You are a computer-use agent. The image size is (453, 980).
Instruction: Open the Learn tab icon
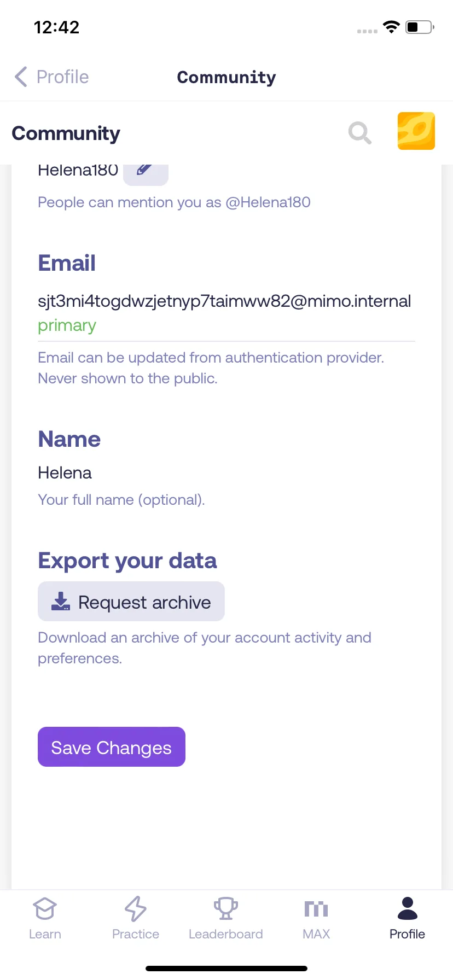pyautogui.click(x=45, y=909)
